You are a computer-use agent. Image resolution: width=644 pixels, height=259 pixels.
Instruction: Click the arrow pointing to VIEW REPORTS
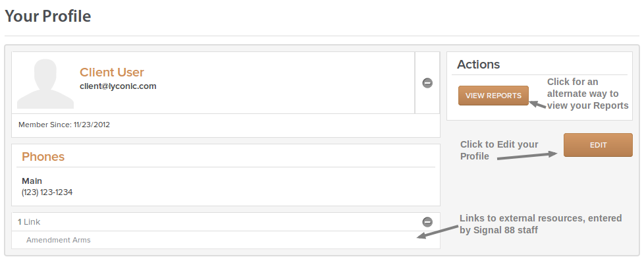click(x=537, y=104)
